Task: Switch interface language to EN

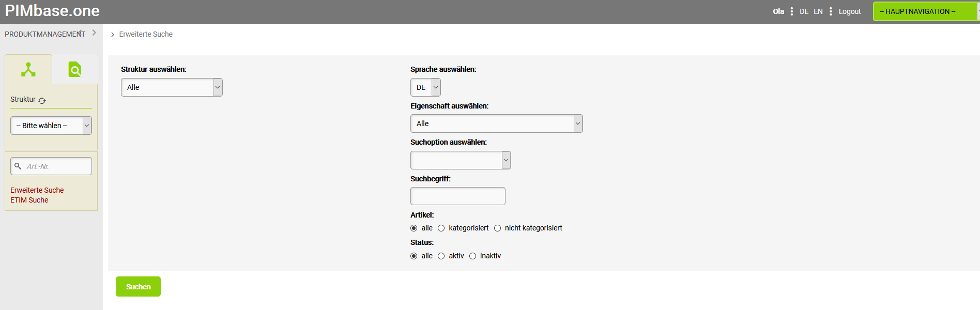Action: coord(818,11)
